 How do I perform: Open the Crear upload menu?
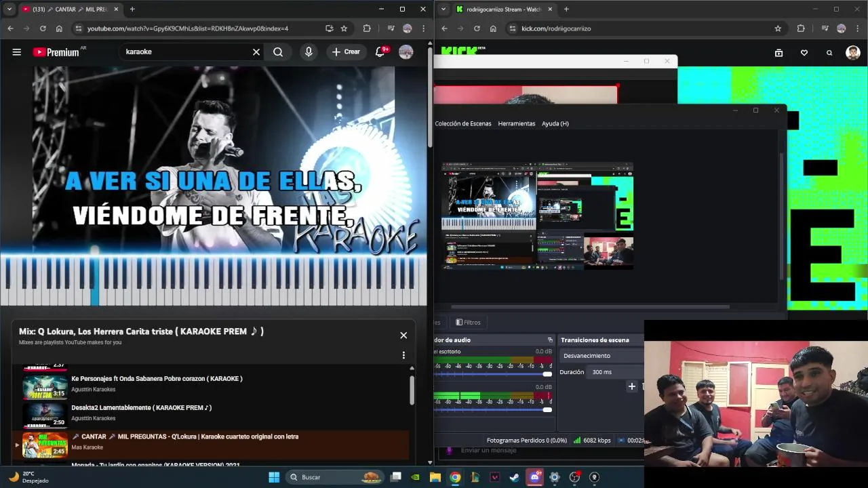346,52
